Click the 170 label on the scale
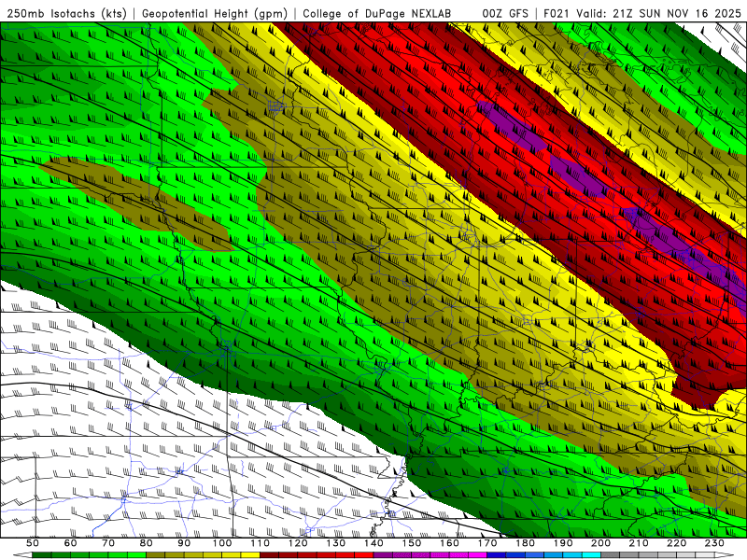The image size is (747, 560). click(x=487, y=543)
